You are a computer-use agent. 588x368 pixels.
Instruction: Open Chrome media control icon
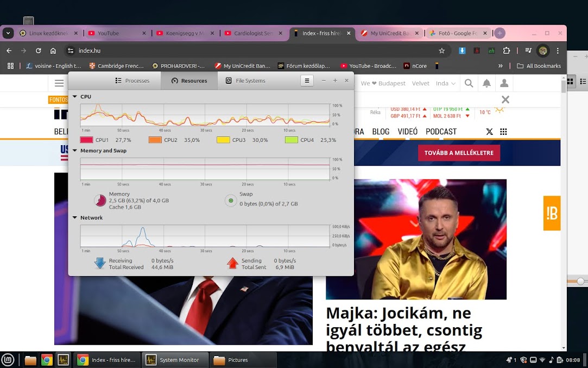528,51
